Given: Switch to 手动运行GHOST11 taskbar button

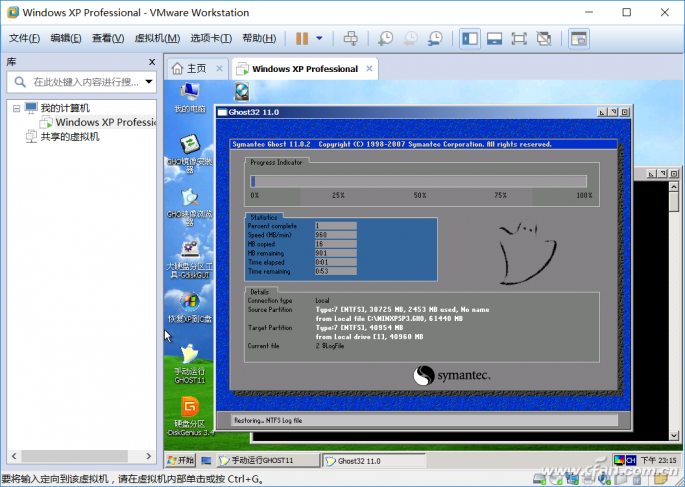Looking at the screenshot, I should 269,460.
